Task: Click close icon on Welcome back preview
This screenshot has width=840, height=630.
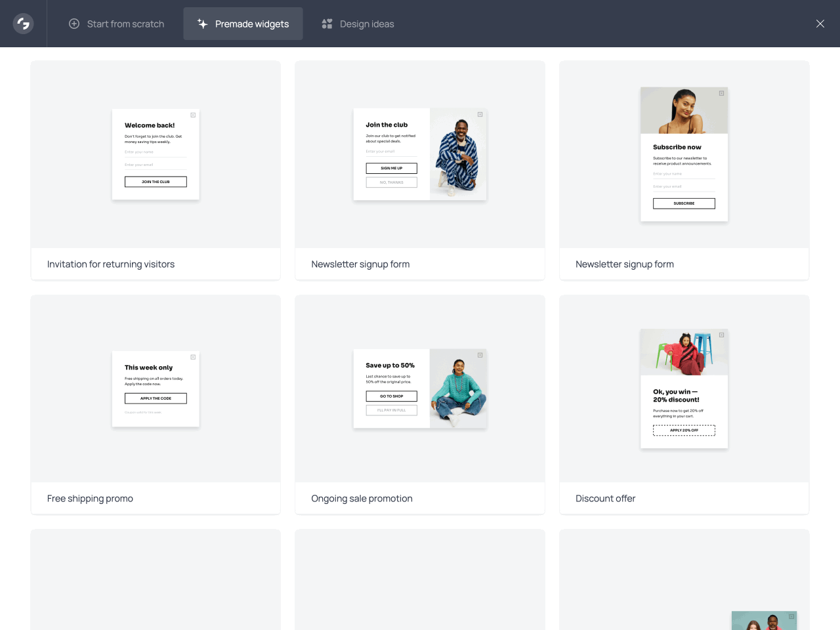Action: pyautogui.click(x=193, y=115)
